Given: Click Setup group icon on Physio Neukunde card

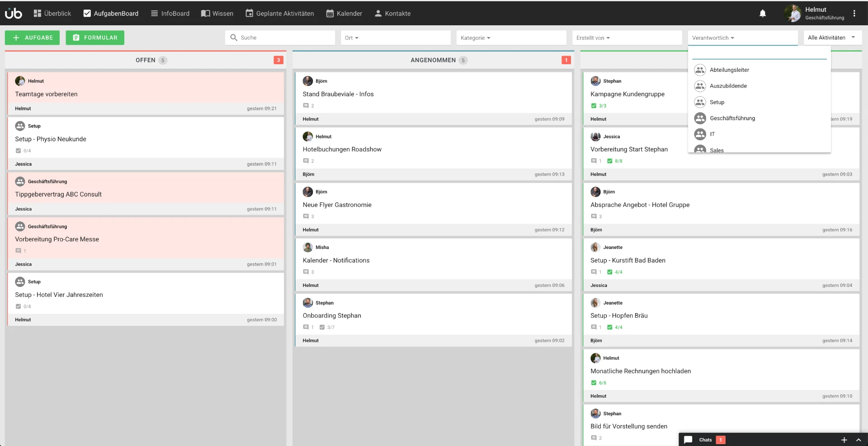Looking at the screenshot, I should (20, 126).
